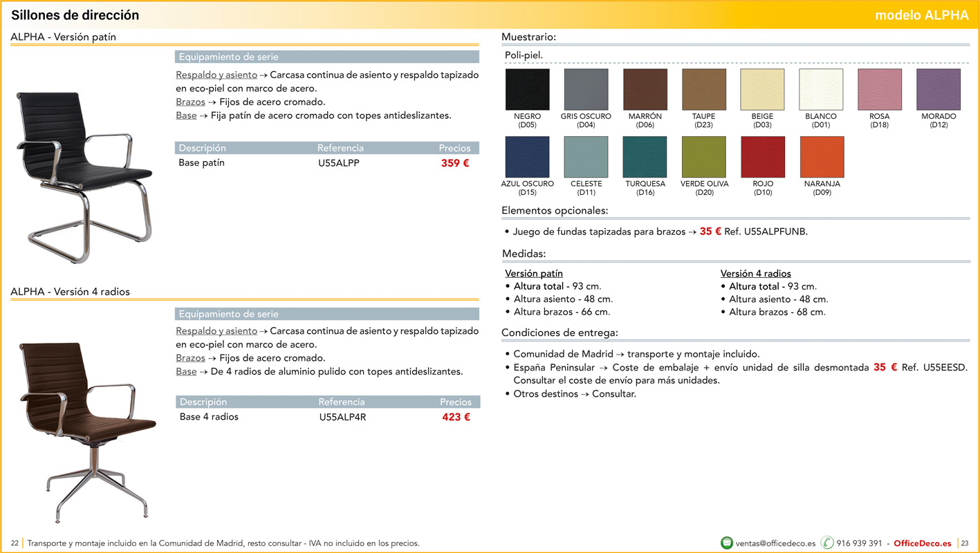Click the reference U55ALPFUNB

(776, 232)
